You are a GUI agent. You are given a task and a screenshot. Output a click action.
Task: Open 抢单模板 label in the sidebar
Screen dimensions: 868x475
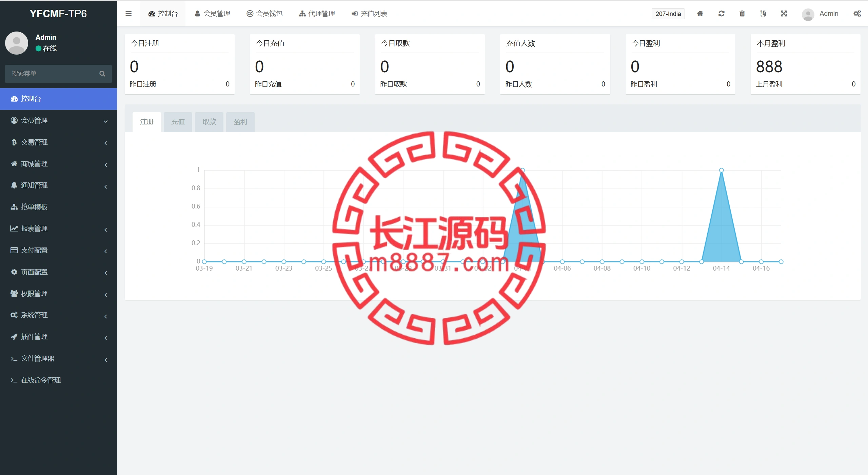coord(34,207)
